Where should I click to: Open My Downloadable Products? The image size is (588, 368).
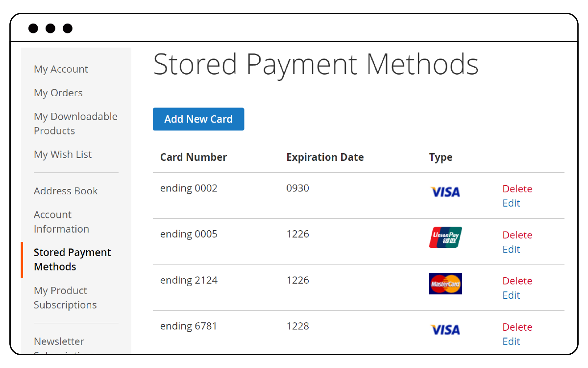tap(75, 124)
